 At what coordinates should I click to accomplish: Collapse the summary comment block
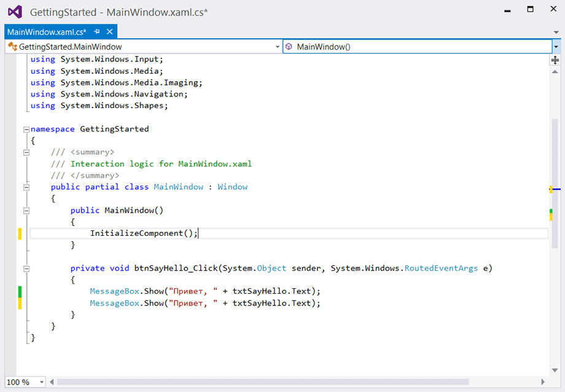(x=26, y=152)
